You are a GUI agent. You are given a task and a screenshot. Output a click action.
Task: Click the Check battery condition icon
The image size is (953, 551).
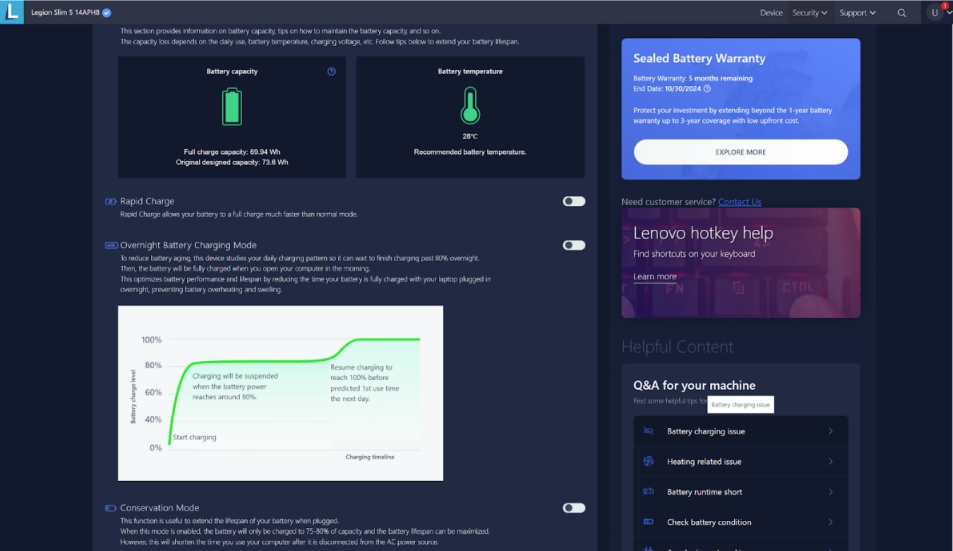[x=649, y=522]
